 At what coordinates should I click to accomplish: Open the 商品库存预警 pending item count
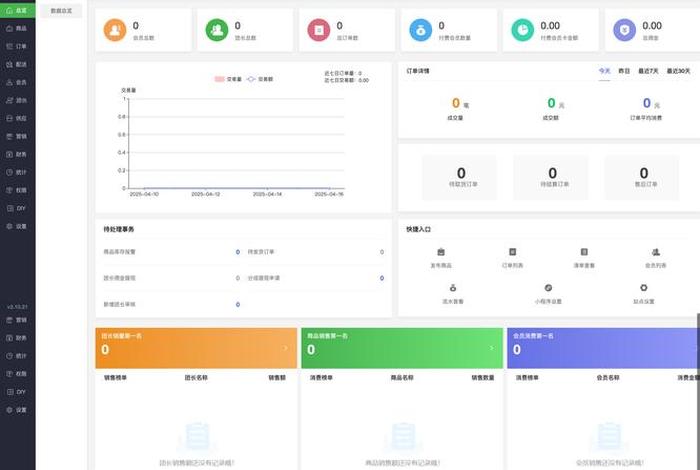click(238, 252)
